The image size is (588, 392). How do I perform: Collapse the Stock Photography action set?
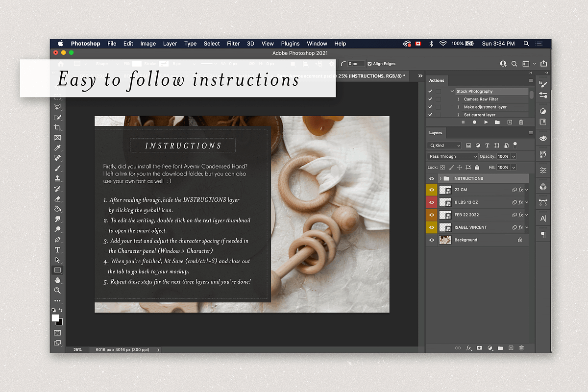[x=452, y=91]
